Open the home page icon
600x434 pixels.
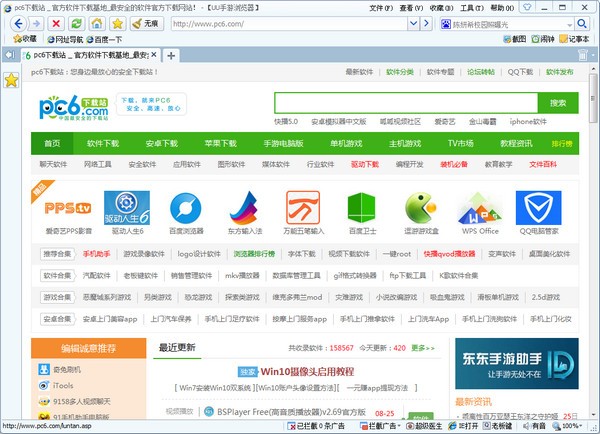pos(97,24)
